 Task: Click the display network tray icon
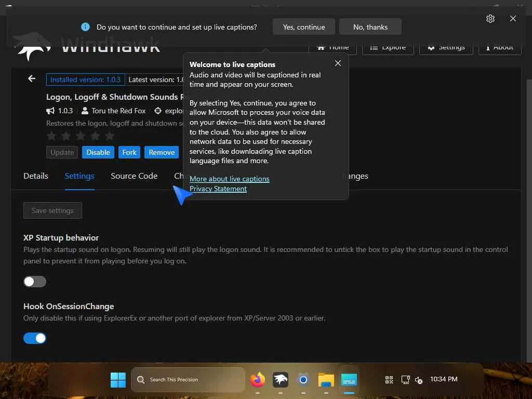pyautogui.click(x=405, y=380)
